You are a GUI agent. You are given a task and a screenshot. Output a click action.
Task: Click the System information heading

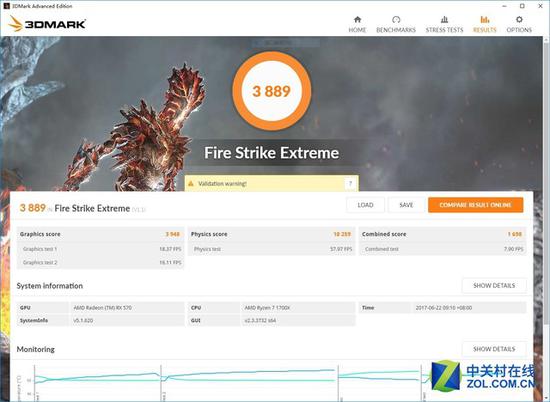50,286
